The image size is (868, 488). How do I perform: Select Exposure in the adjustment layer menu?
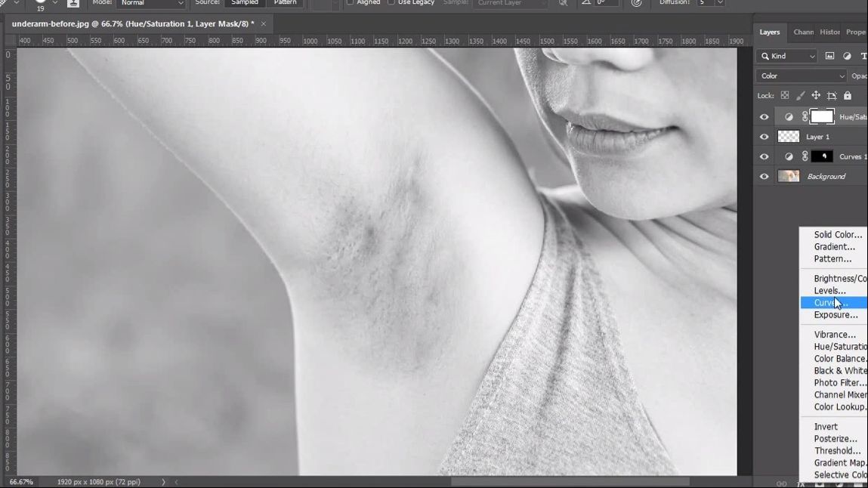(x=836, y=315)
